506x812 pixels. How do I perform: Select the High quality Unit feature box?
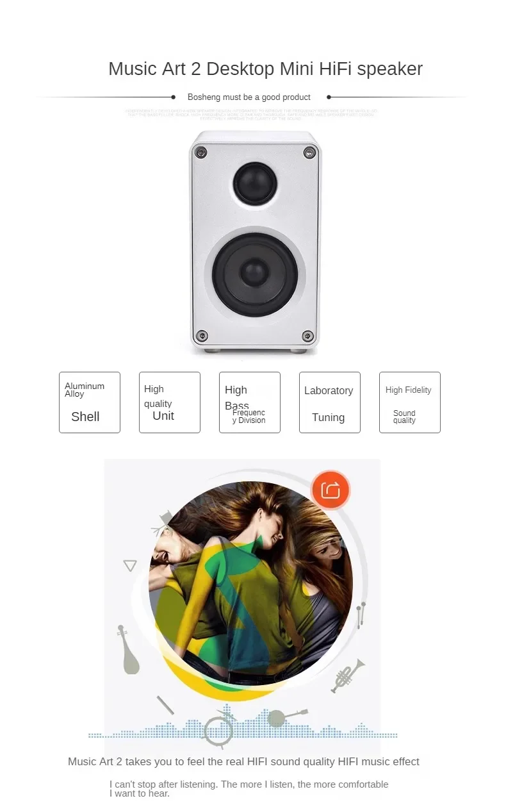click(x=170, y=402)
